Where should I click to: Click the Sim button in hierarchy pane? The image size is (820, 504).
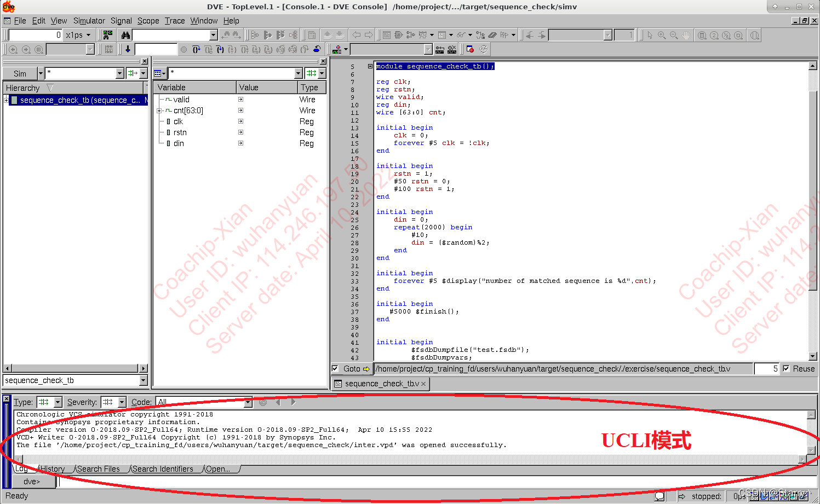pyautogui.click(x=20, y=73)
